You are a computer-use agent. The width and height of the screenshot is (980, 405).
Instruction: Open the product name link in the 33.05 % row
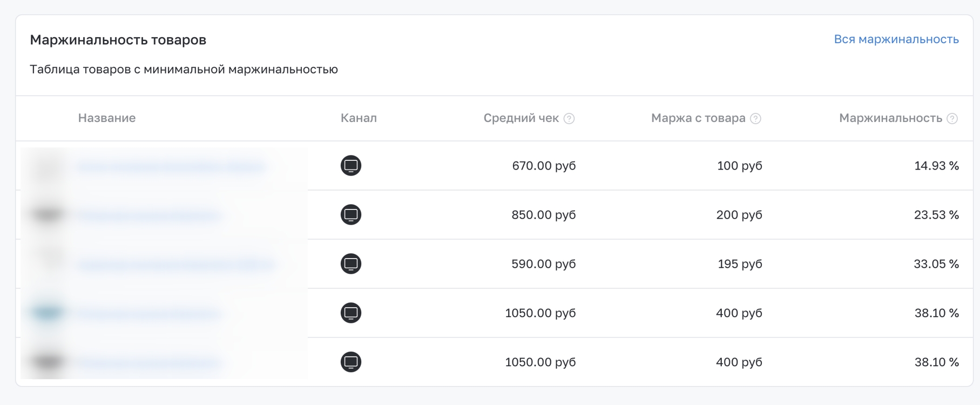pyautogui.click(x=175, y=265)
